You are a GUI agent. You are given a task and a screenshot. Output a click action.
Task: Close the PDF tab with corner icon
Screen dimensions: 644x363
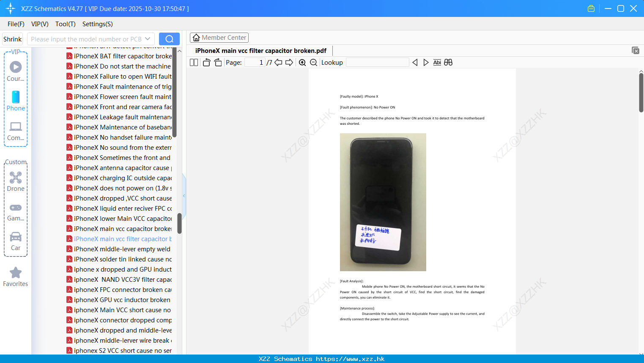[x=636, y=50]
